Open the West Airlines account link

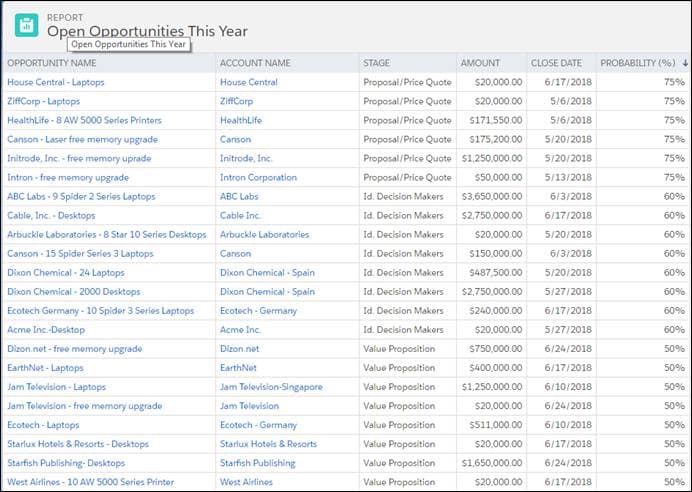246,482
